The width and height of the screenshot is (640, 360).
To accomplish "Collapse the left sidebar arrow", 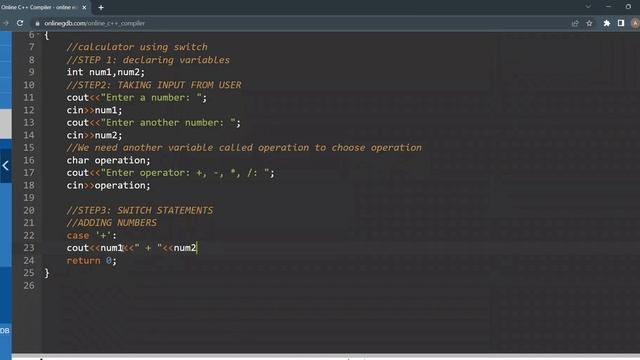I will pos(6,166).
